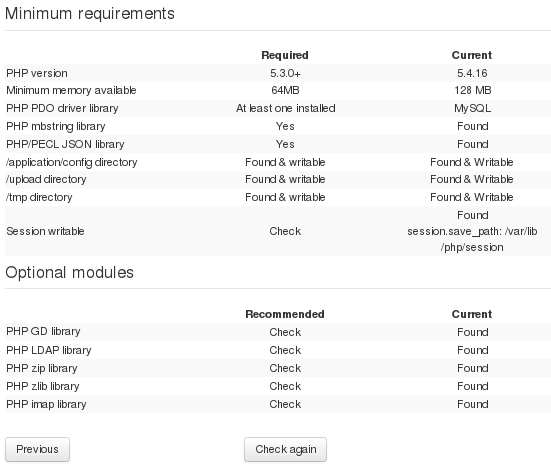Select the /tmp directory label
Screen dimensions: 551x473
[x=39, y=197]
